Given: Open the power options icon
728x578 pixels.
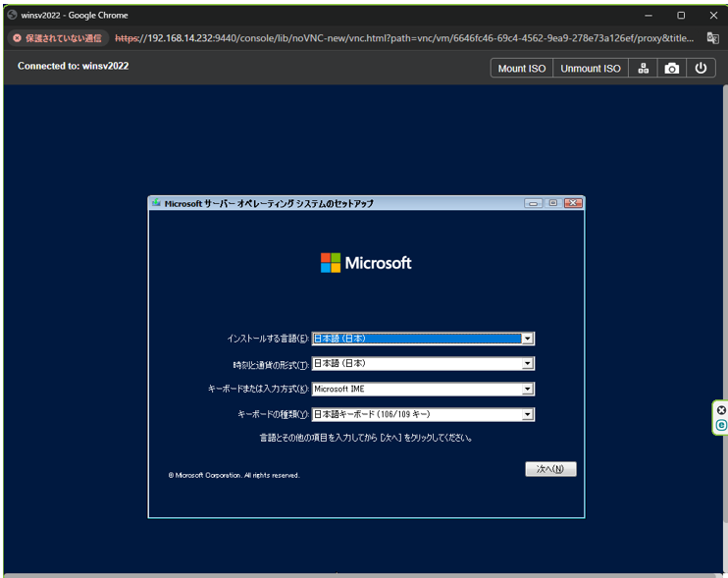Looking at the screenshot, I should [701, 69].
